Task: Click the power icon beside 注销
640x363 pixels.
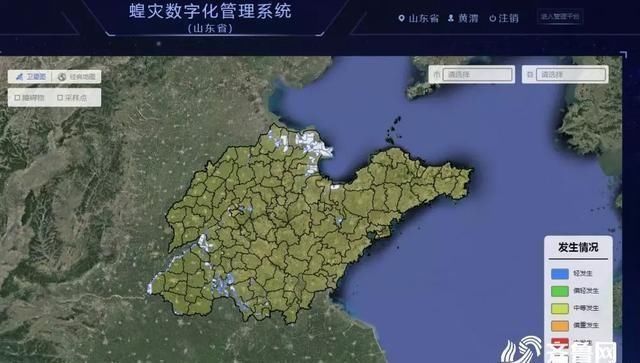Action: tap(493, 18)
